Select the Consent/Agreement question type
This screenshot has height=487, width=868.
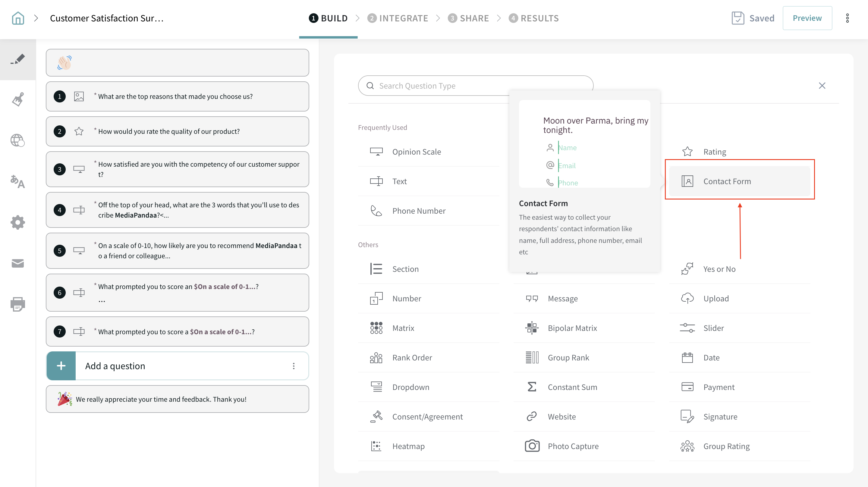coord(427,416)
